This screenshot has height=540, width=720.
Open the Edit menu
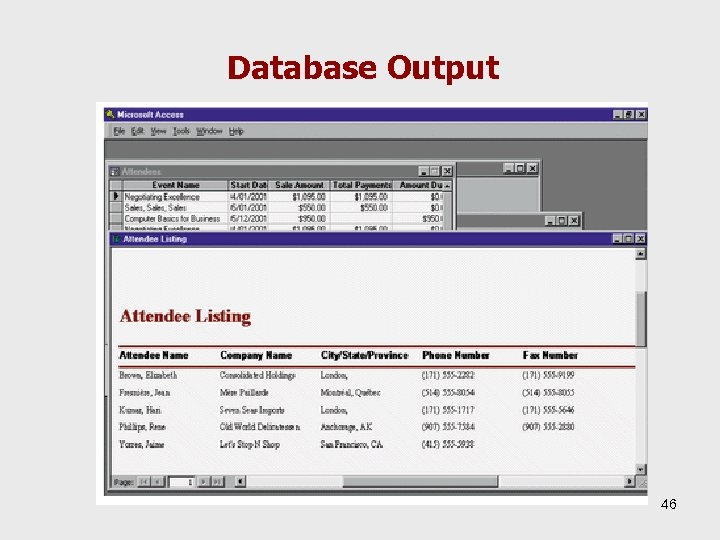[x=137, y=131]
